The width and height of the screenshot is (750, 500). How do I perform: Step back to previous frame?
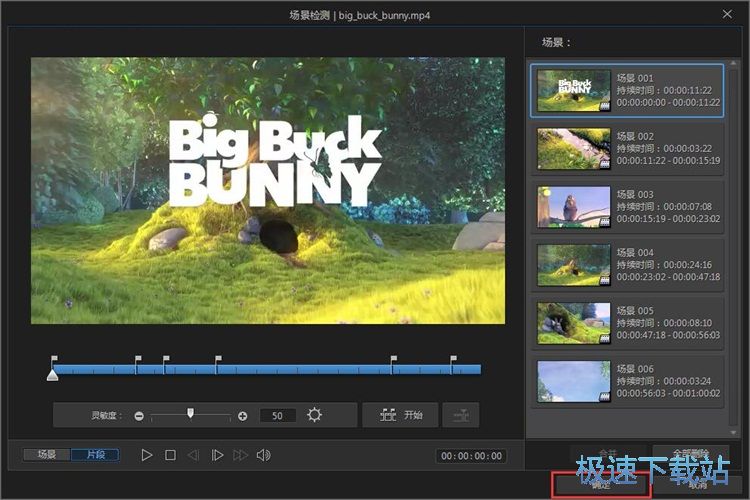tap(193, 455)
